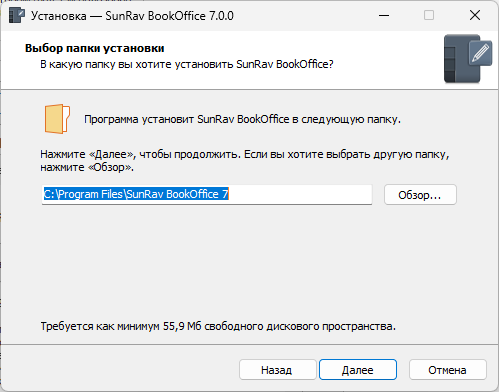
Task: Go back with the Назад button
Action: click(x=277, y=370)
